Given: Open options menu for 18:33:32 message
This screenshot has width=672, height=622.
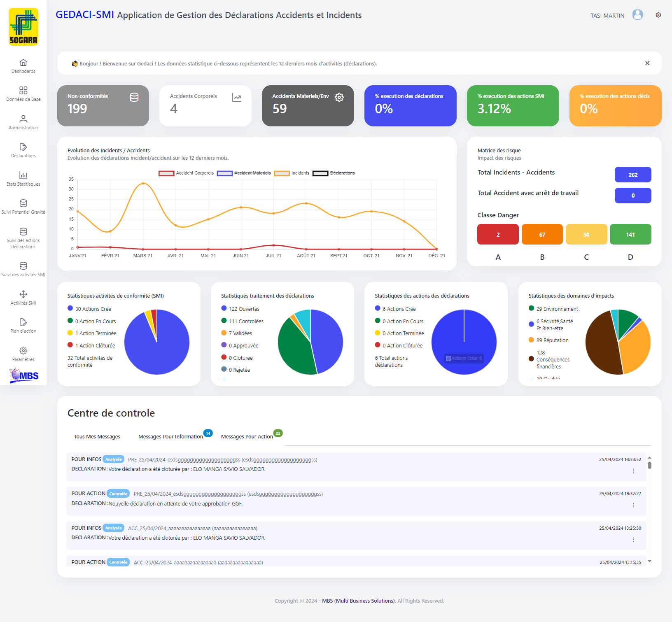Looking at the screenshot, I should click(x=633, y=471).
